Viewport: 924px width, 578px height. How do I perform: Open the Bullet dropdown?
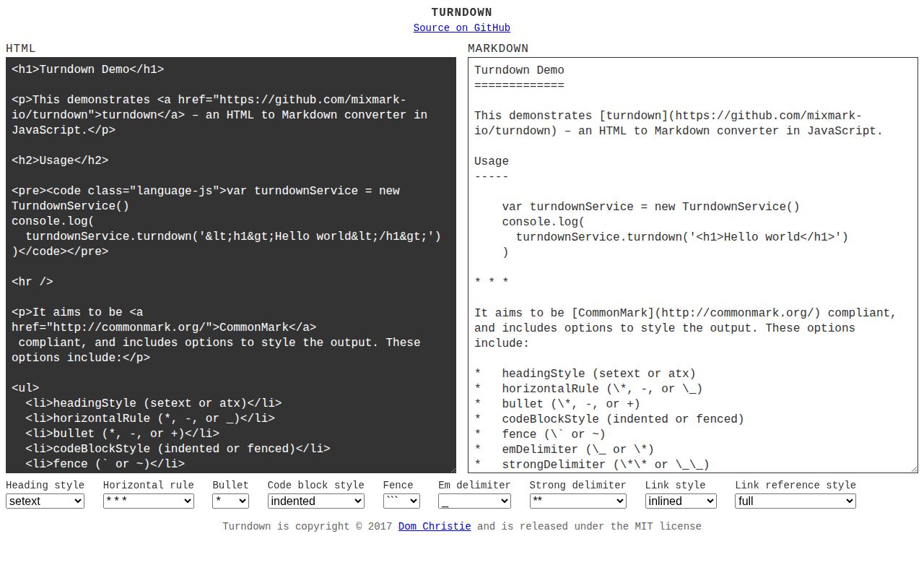230,501
